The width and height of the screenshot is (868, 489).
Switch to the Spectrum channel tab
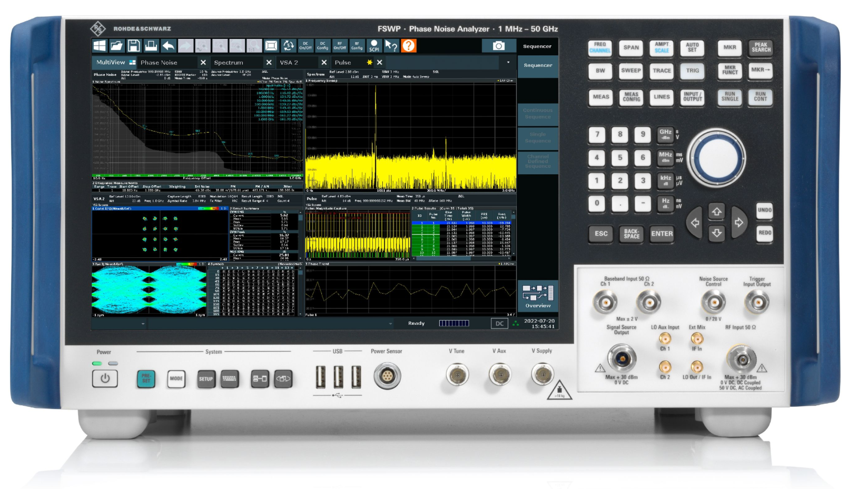pyautogui.click(x=229, y=63)
